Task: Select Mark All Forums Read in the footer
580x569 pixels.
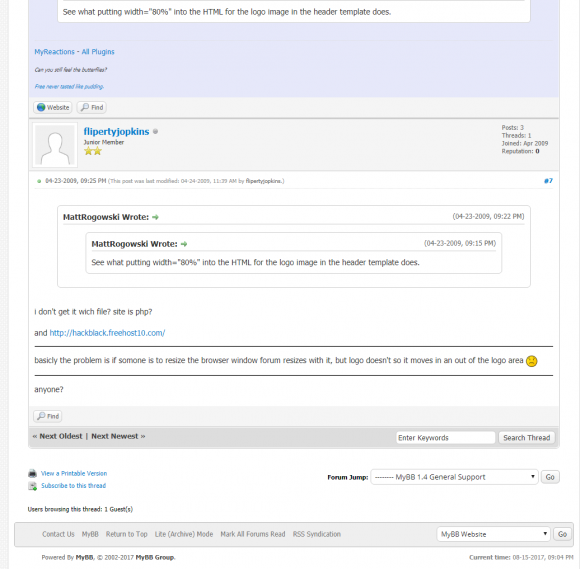Action: pos(253,534)
